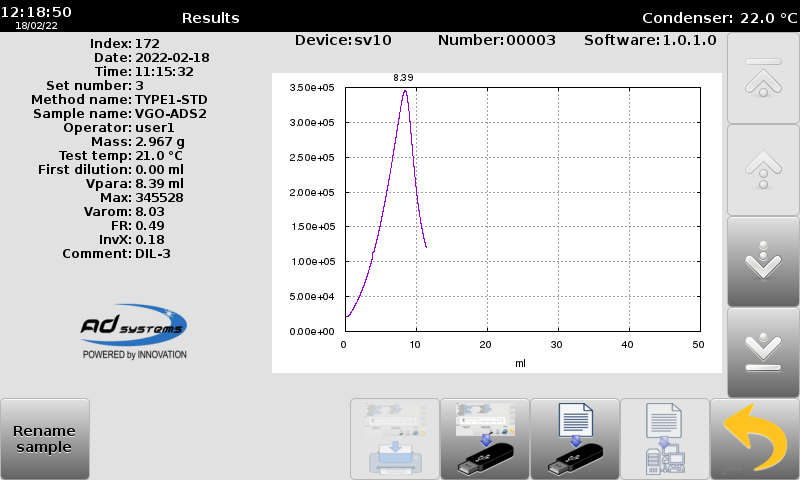The width and height of the screenshot is (800, 480).
Task: Click the clock showing 12:18:50
Action: (36, 12)
